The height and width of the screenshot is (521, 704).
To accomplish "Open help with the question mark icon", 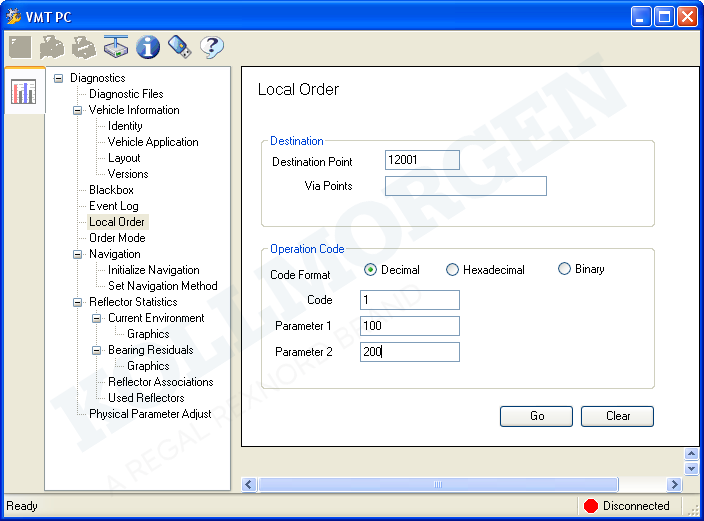I will (x=211, y=46).
